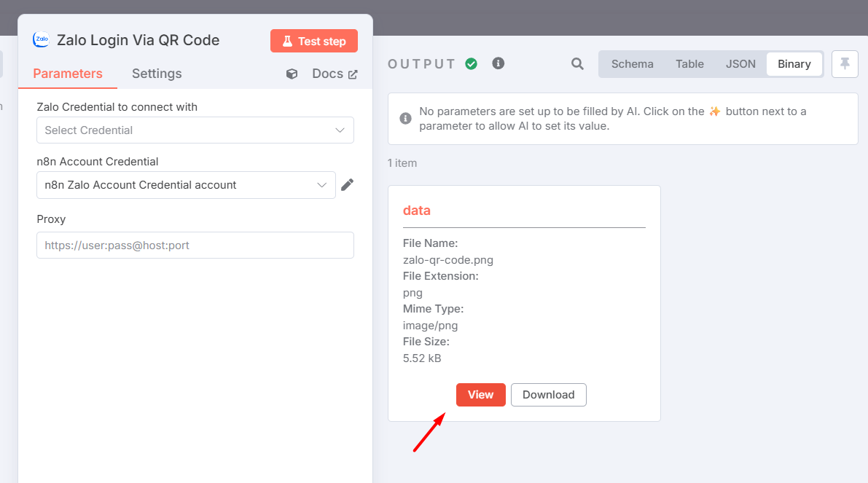The image size is (868, 483).
Task: Expand the n8n Account Credential dropdown
Action: click(186, 185)
